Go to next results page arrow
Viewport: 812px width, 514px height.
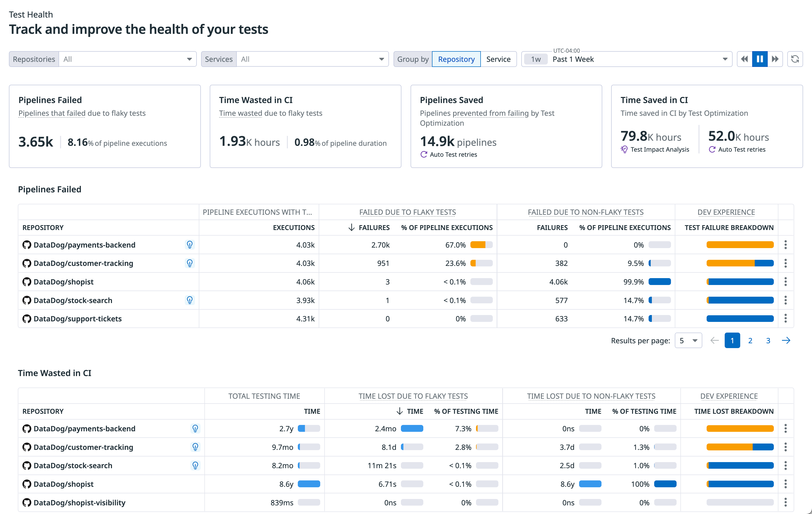click(x=786, y=340)
